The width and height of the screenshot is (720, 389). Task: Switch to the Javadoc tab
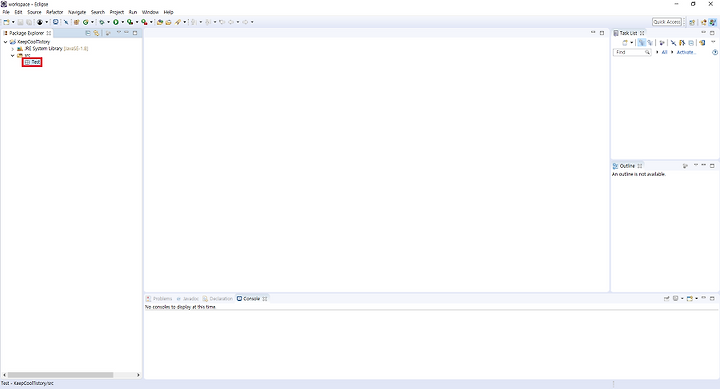pyautogui.click(x=188, y=299)
